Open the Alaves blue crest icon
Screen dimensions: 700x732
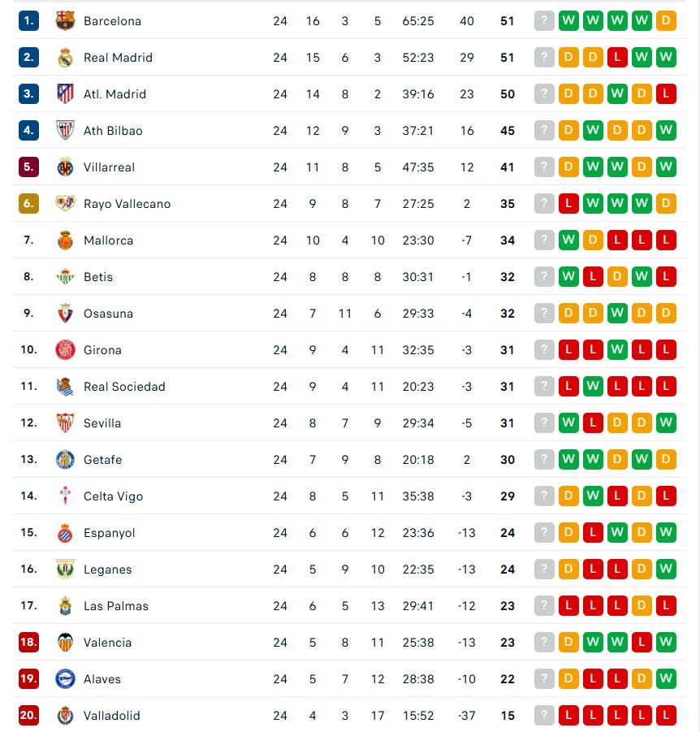65,678
